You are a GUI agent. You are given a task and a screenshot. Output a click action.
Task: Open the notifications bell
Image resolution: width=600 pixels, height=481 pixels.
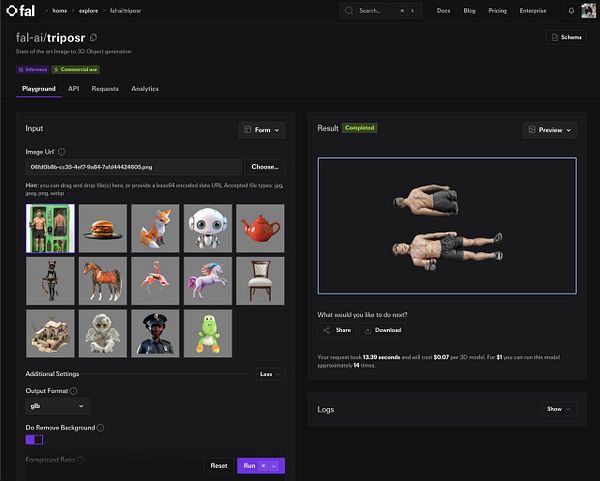coord(571,11)
